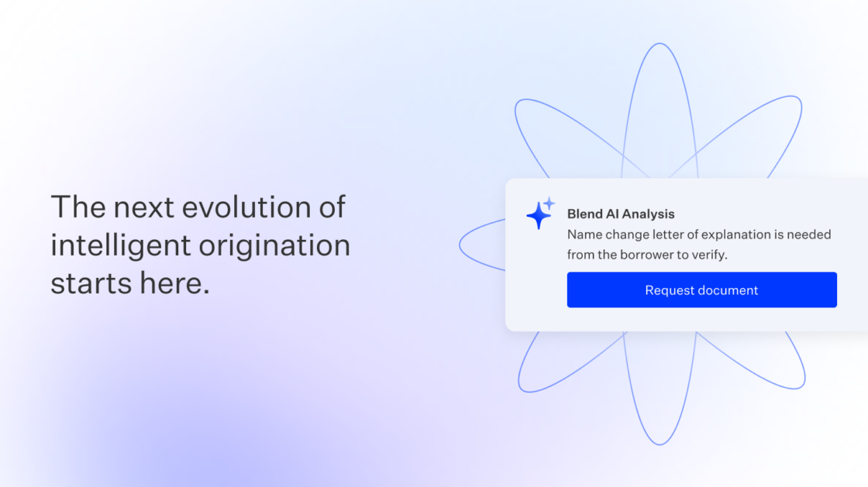The width and height of the screenshot is (868, 487).
Task: Select the Blend AI Analysis heading
Action: click(x=621, y=214)
